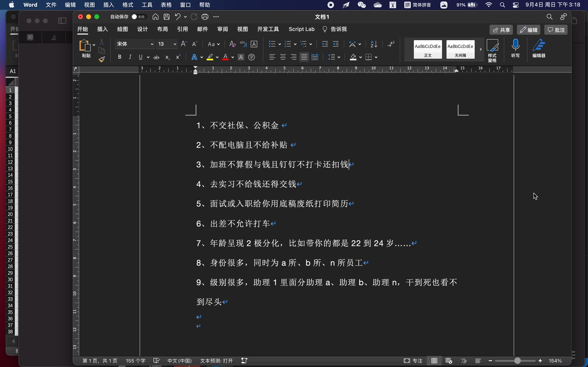
Task: Select the Italic formatting icon
Action: (x=130, y=57)
